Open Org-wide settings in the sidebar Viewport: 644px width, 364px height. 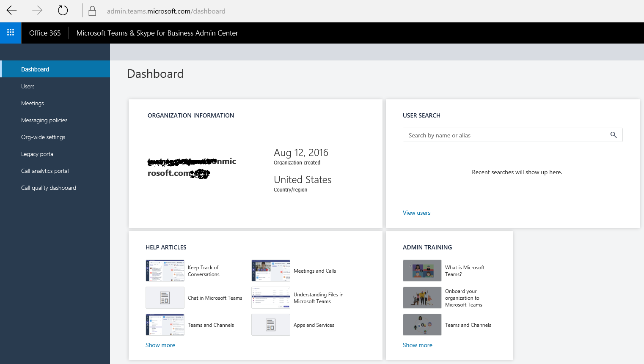pos(55,137)
